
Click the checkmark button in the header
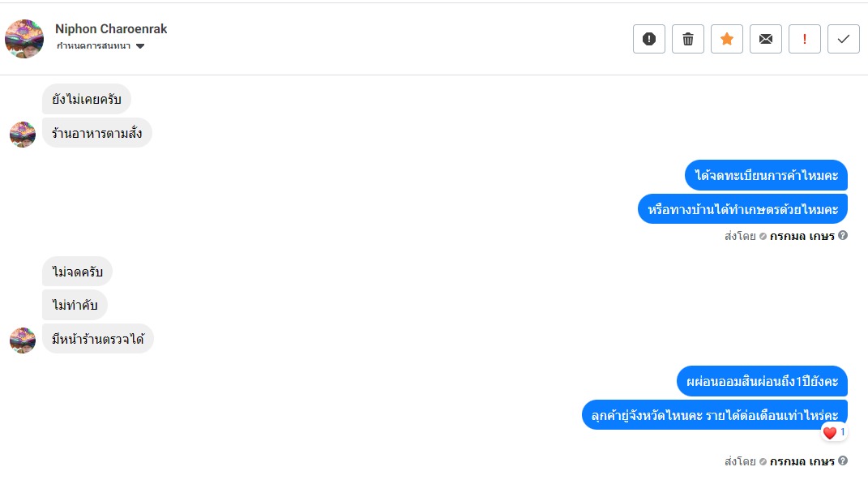(x=844, y=39)
